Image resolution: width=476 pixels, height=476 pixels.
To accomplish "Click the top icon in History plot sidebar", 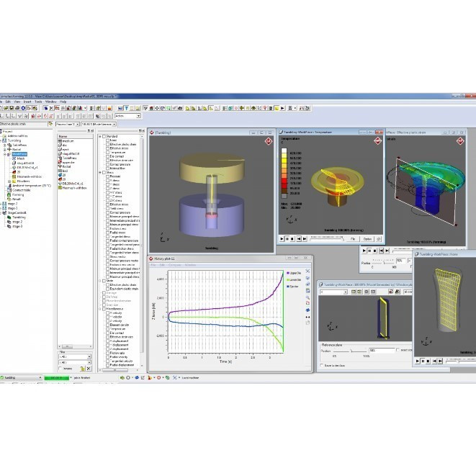I will click(x=307, y=271).
